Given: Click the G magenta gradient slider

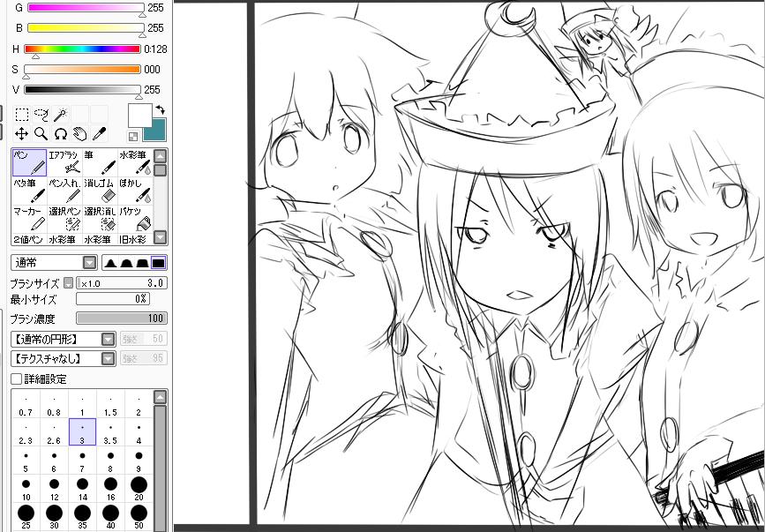Looking at the screenshot, I should coord(86,8).
